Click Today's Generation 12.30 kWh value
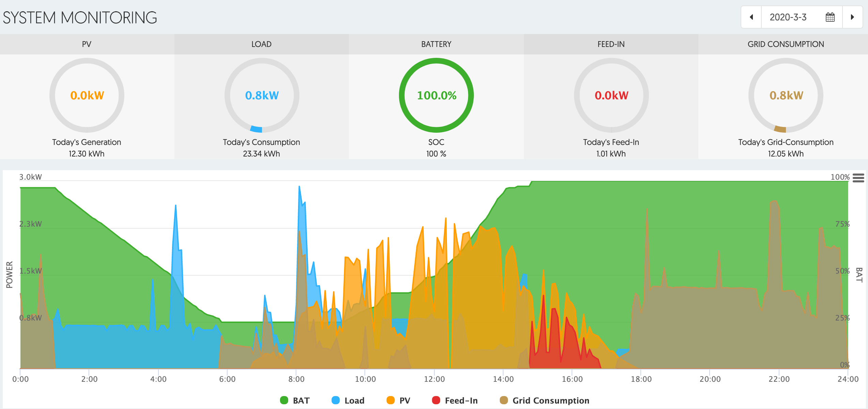The image size is (868, 409). click(x=87, y=154)
